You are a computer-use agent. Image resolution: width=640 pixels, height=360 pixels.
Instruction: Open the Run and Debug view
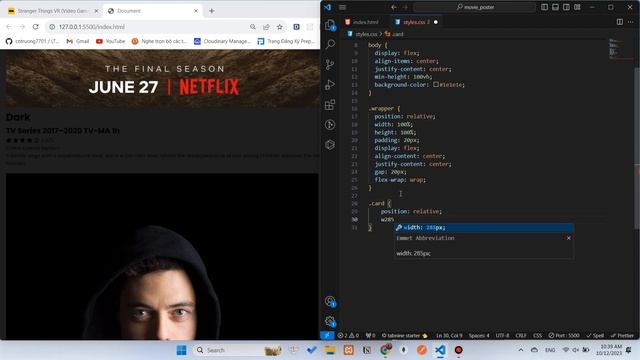(x=330, y=84)
